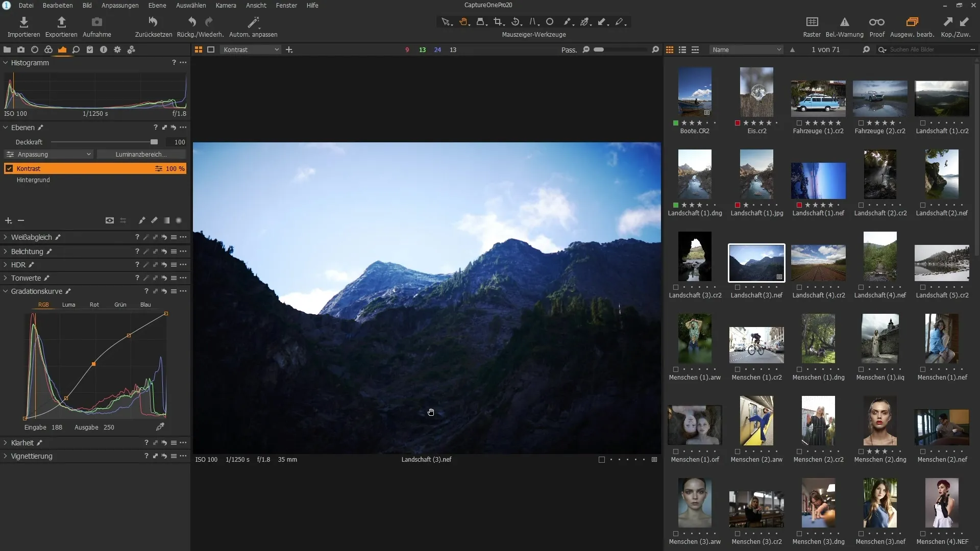Add a new layer with plus icon
This screenshot has height=551, width=980.
pyautogui.click(x=8, y=220)
